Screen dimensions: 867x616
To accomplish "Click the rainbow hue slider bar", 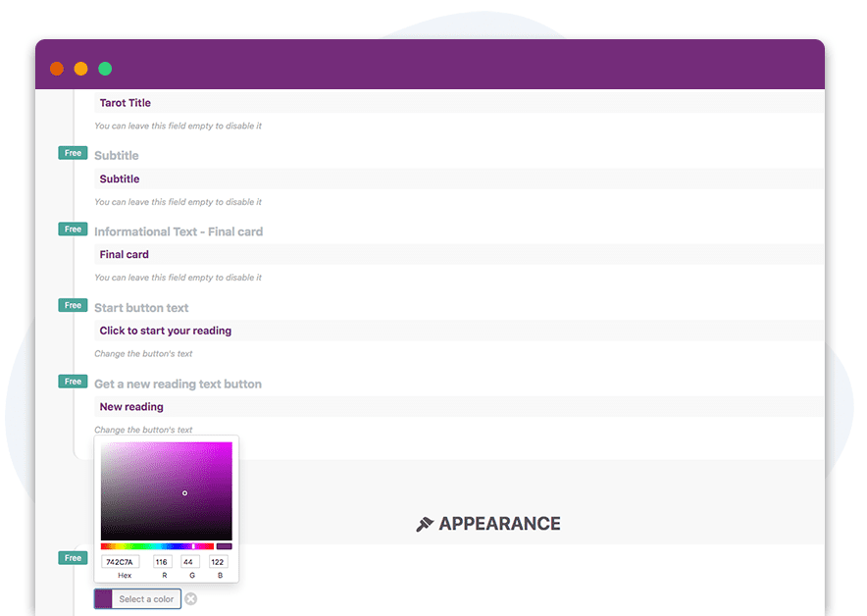I will point(157,546).
